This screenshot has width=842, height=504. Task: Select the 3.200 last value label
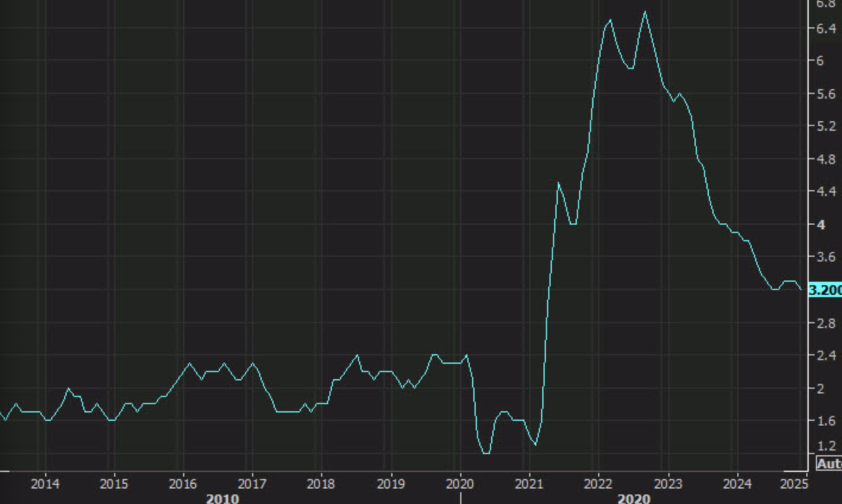point(825,290)
